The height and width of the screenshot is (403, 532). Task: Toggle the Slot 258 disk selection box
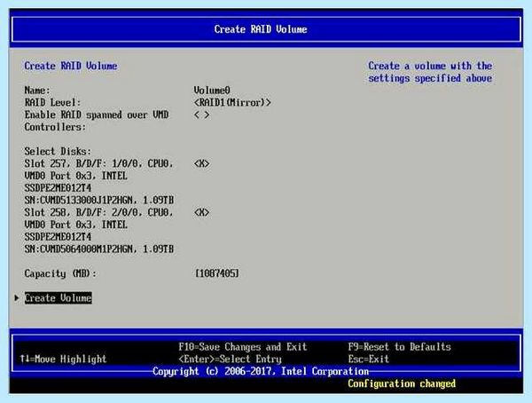pyautogui.click(x=201, y=213)
